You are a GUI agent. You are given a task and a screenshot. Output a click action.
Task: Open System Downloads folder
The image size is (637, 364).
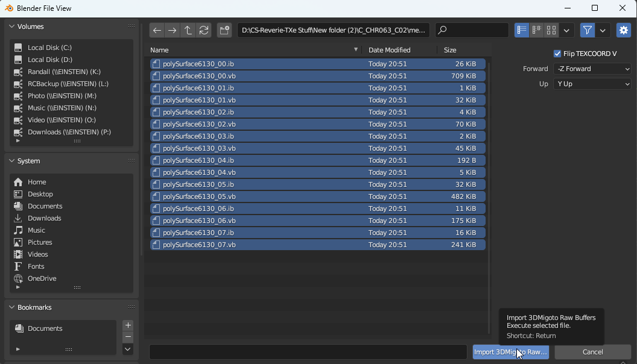point(72,218)
